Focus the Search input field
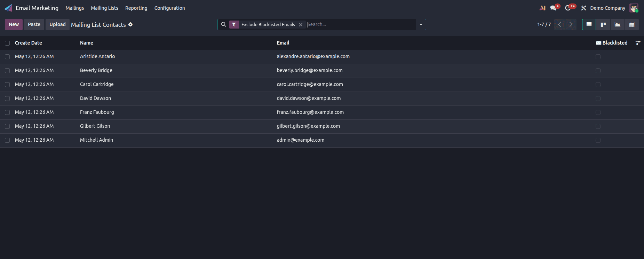This screenshot has width=644, height=259. (x=361, y=24)
